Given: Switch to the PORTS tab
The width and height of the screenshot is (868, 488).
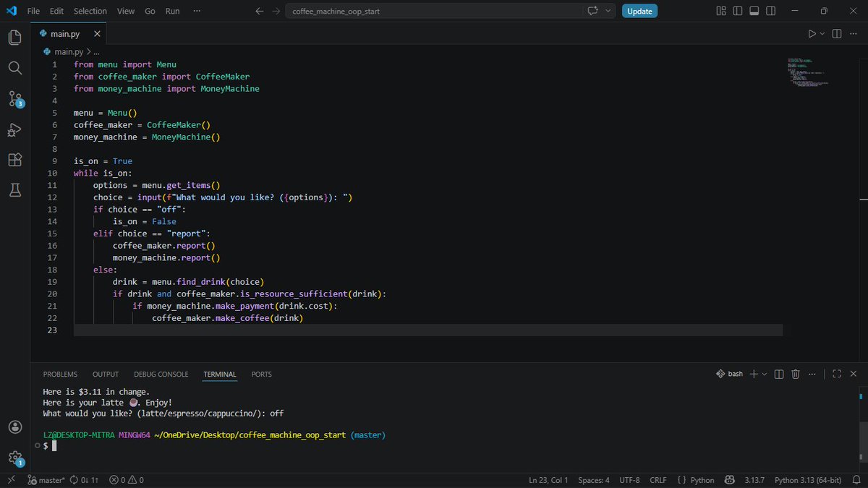Looking at the screenshot, I should click(262, 374).
